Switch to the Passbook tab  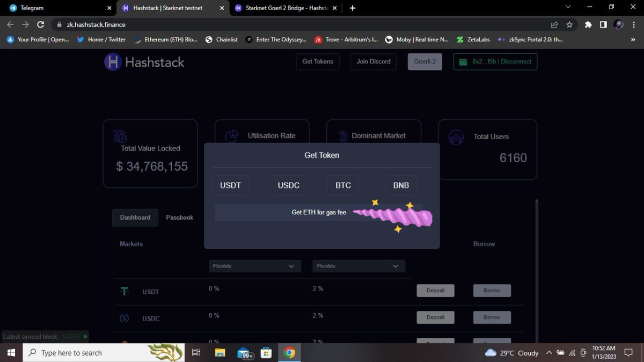pos(180,218)
